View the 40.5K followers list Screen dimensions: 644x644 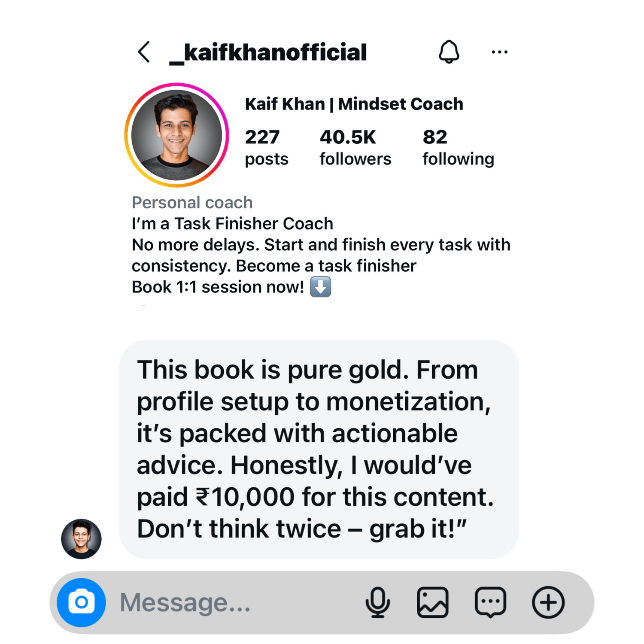(355, 147)
